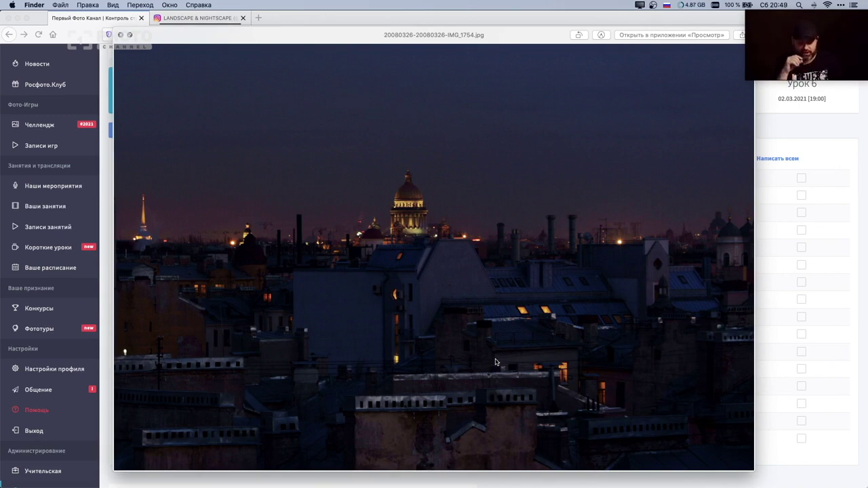Open the Росфото.Клуб section
The width and height of the screenshot is (868, 488).
pos(45,85)
